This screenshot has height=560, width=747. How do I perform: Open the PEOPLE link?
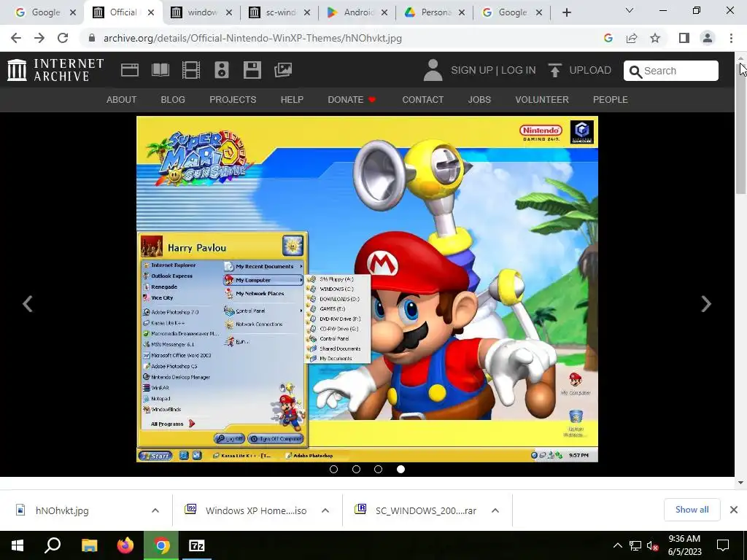tap(611, 99)
